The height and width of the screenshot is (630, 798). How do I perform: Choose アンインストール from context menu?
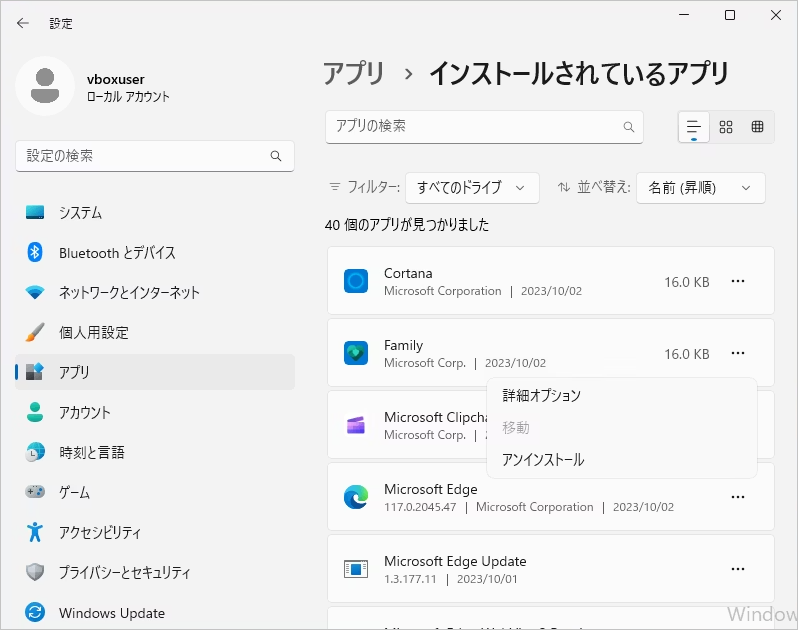(x=622, y=460)
